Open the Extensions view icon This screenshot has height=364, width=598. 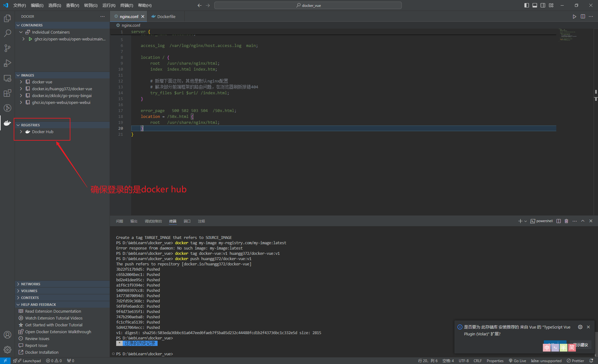pyautogui.click(x=7, y=93)
